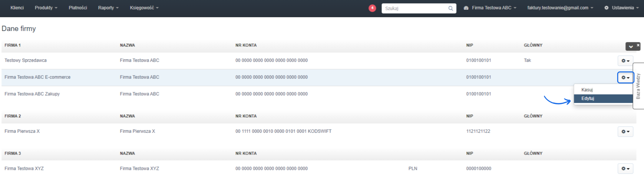Screen dimensions: 644x179
Task: Select Edytuj from the context menu
Action: pos(588,99)
